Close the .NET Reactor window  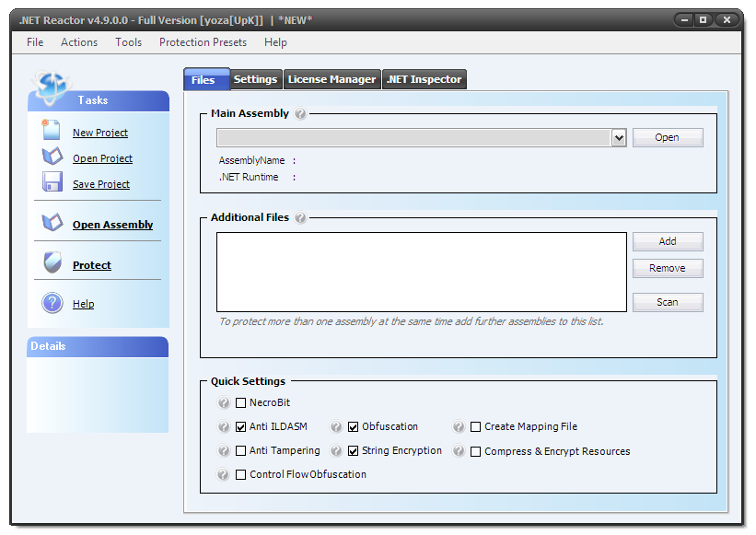pyautogui.click(x=727, y=19)
